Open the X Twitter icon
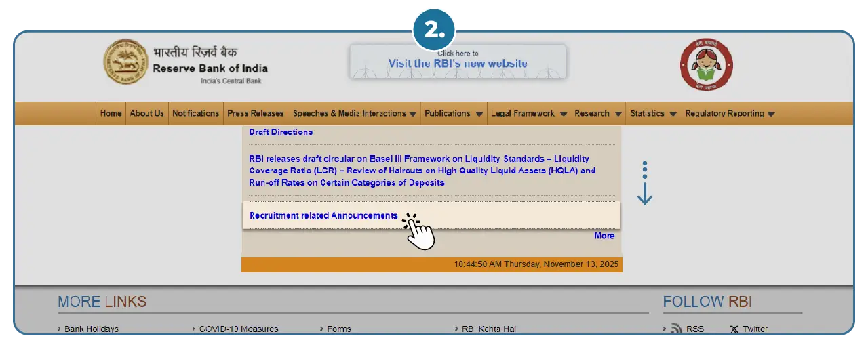This screenshot has width=868, height=353. [734, 329]
